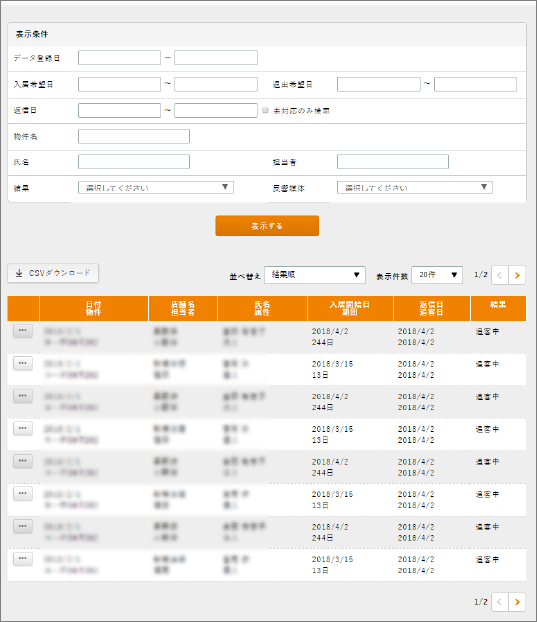Open the ellipsis menu on the fourth table row
This screenshot has height=622, width=537.
coord(23,428)
